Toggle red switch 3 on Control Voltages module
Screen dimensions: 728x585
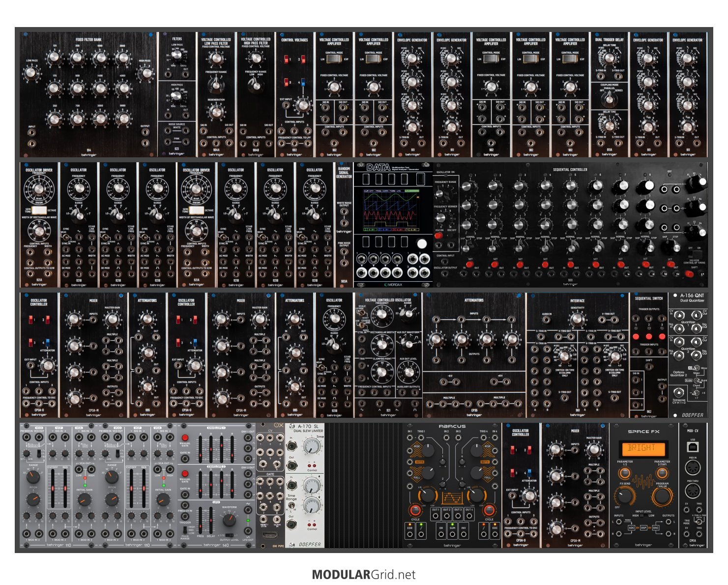[286, 82]
